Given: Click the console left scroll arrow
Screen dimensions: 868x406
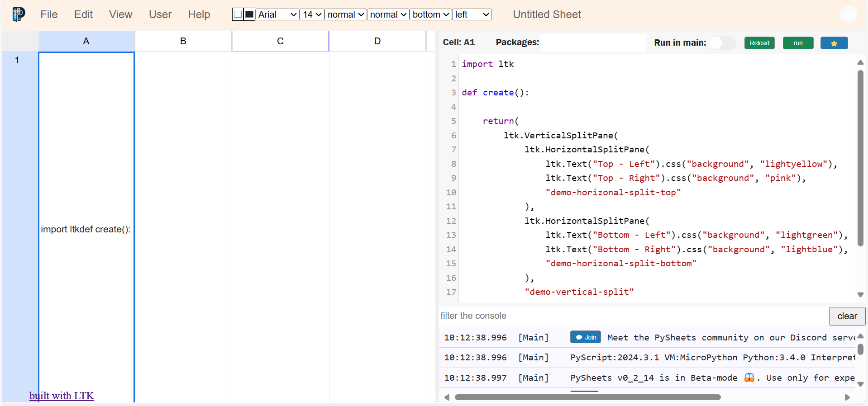Looking at the screenshot, I should (447, 397).
